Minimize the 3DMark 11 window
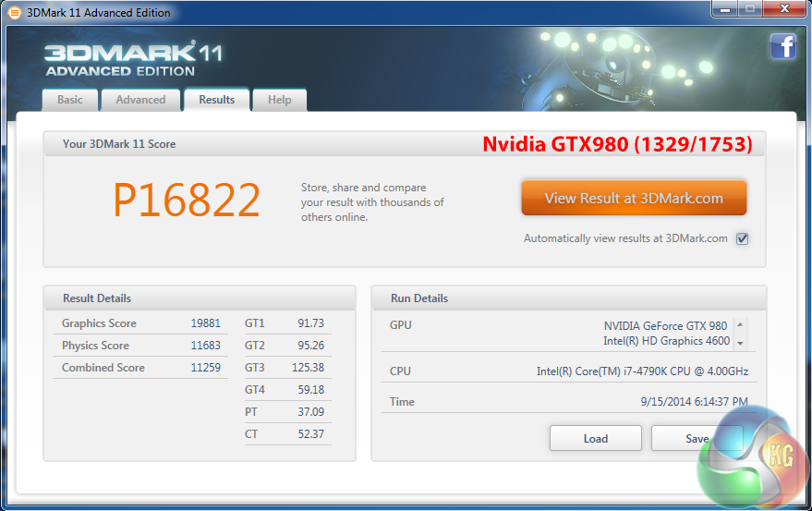 725,9
